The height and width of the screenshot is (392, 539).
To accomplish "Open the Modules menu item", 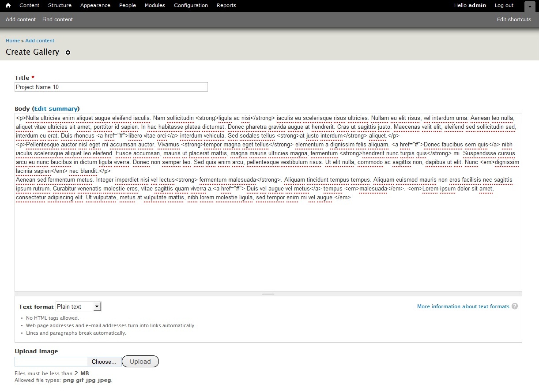I will 155,5.
